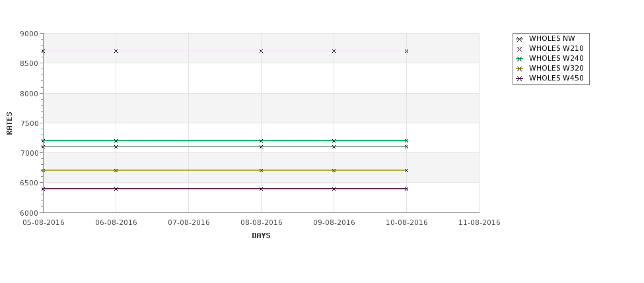Image resolution: width=644 pixels, height=283 pixels.
Task: Click the WHOLES NW legend marker icon
Action: click(x=519, y=39)
